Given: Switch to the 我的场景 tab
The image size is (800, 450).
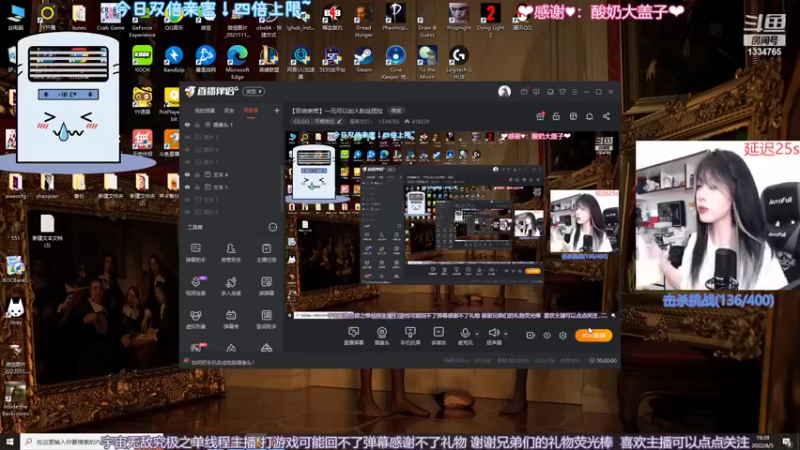Looking at the screenshot, I should pyautogui.click(x=205, y=110).
